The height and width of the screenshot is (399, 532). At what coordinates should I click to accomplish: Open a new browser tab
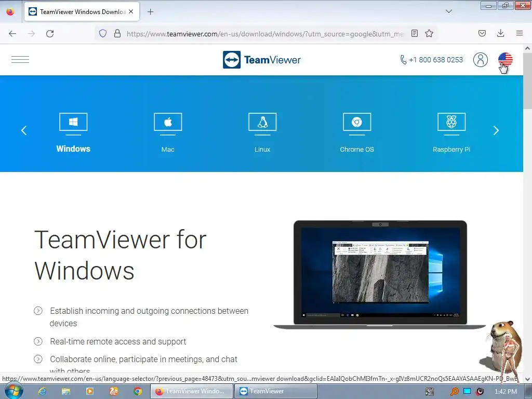pyautogui.click(x=150, y=12)
